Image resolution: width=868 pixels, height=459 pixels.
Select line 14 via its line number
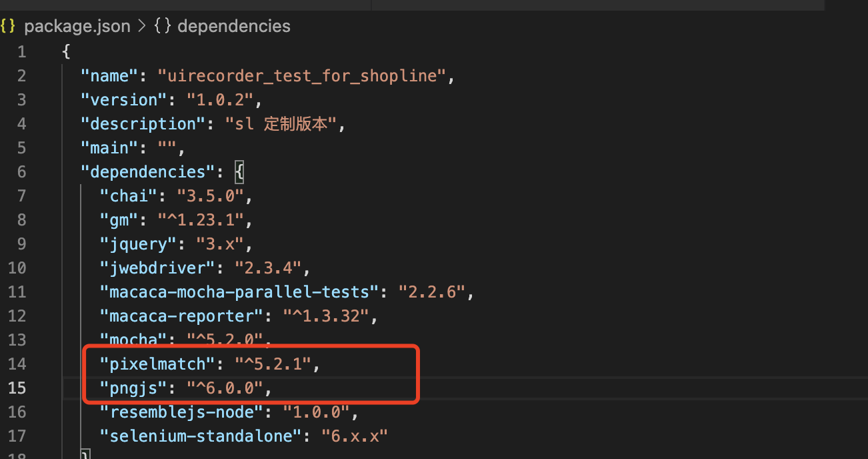[17, 364]
